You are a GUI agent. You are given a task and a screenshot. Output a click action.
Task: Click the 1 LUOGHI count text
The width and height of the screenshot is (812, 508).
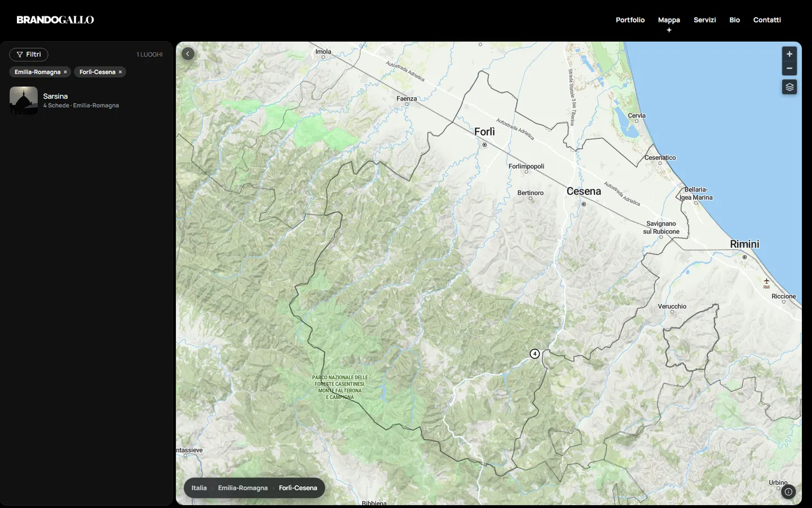click(x=149, y=55)
